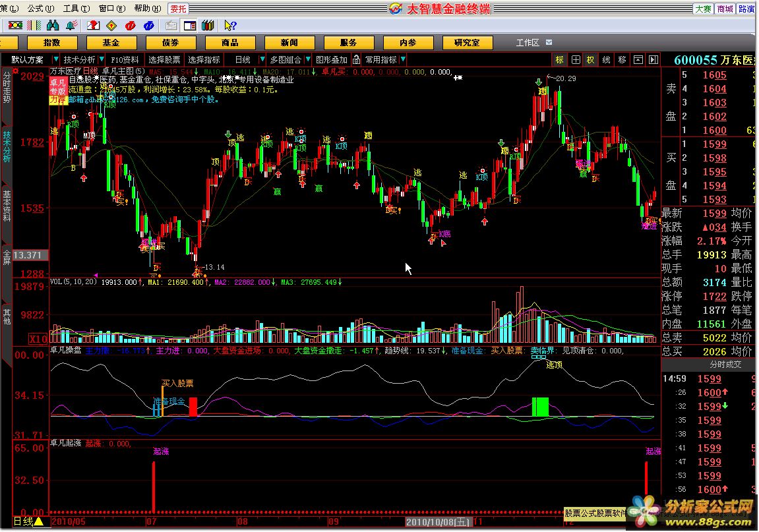
Task: Click the 大赛 link button
Action: 704,9
